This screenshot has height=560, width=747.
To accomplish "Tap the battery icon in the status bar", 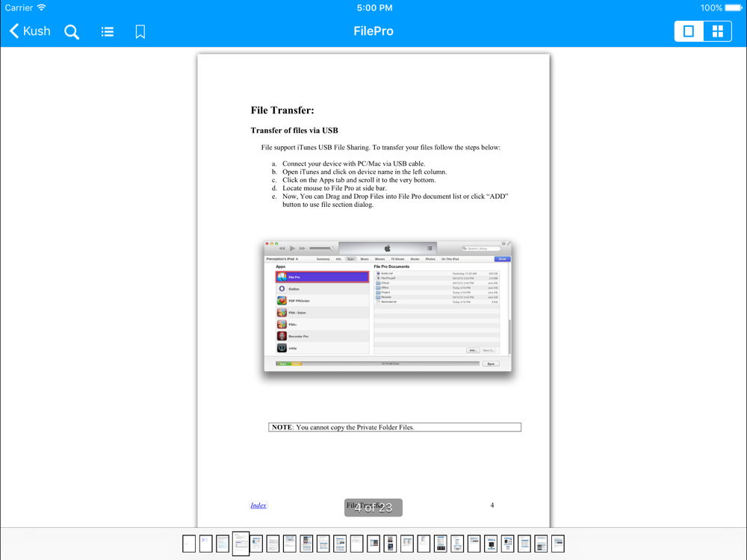I will pyautogui.click(x=734, y=7).
